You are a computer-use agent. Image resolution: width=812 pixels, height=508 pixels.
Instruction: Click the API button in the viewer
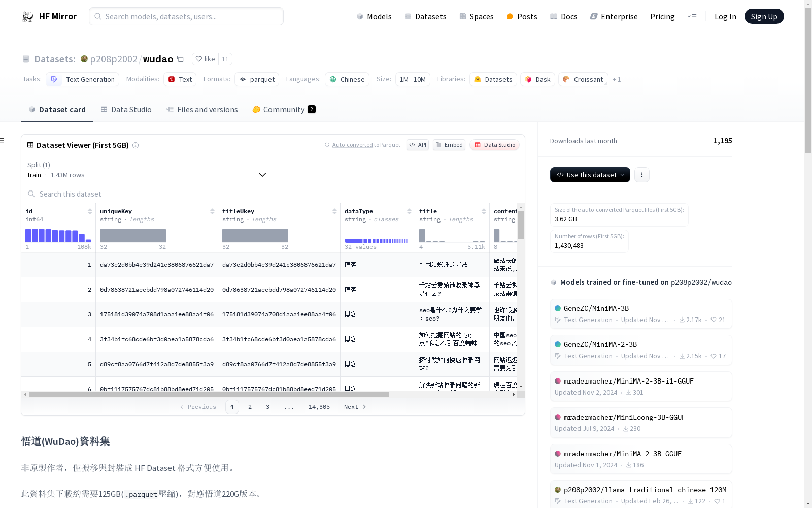point(418,145)
